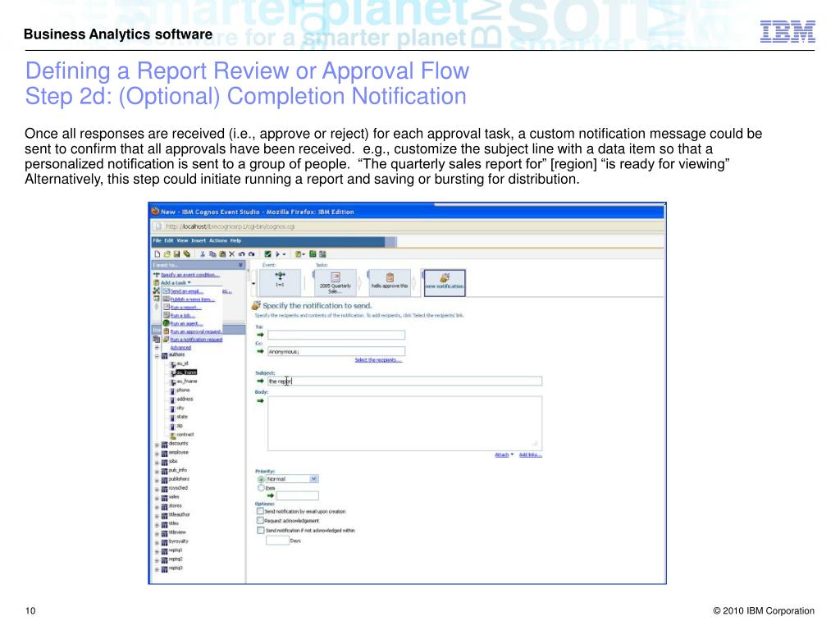Click the Open folder toolbar icon
The image size is (840, 630).
coord(167,254)
